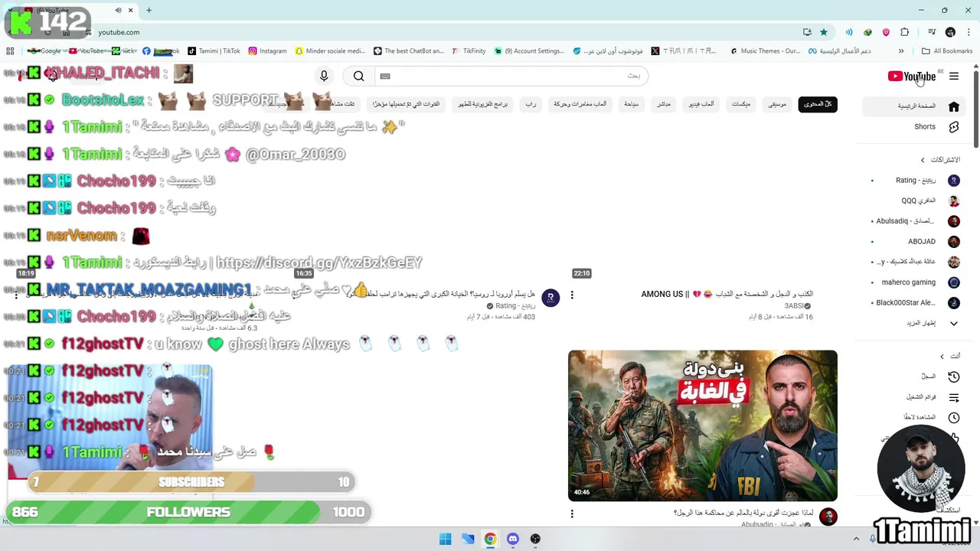Viewport: 980px width, 551px height.
Task: Open Instagram bookmark
Action: 267,51
